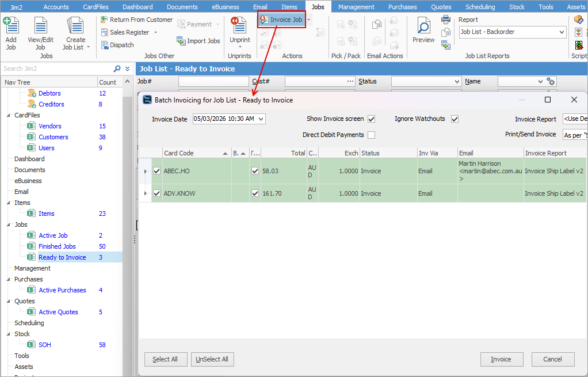Screen dimensions: 588x377
Task: Click the Creditors icon in Nav Tree
Action: (32, 104)
